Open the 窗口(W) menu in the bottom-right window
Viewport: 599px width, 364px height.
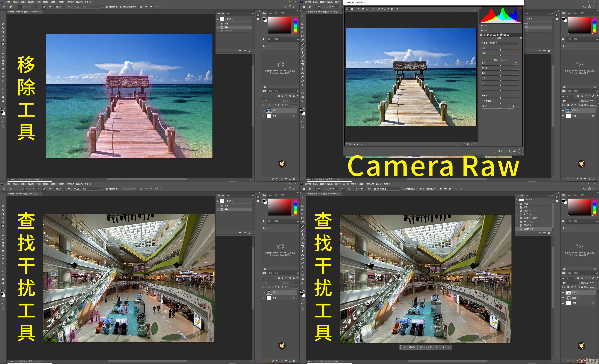pyautogui.click(x=379, y=184)
